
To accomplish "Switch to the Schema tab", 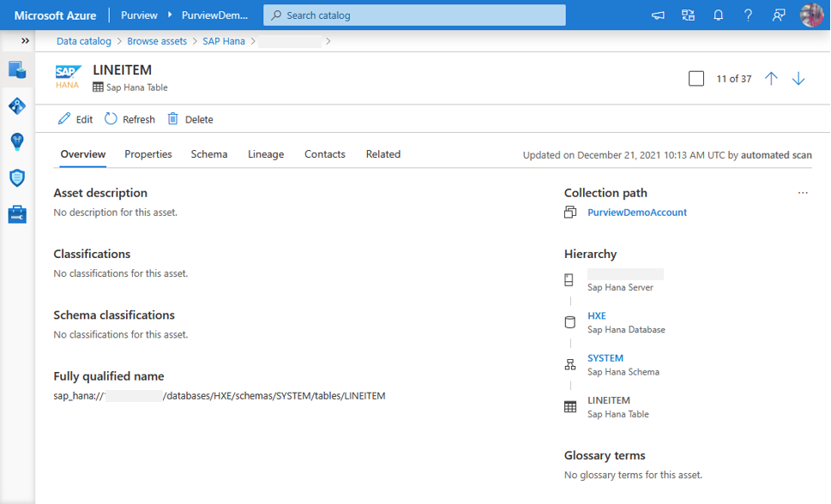I will point(209,154).
